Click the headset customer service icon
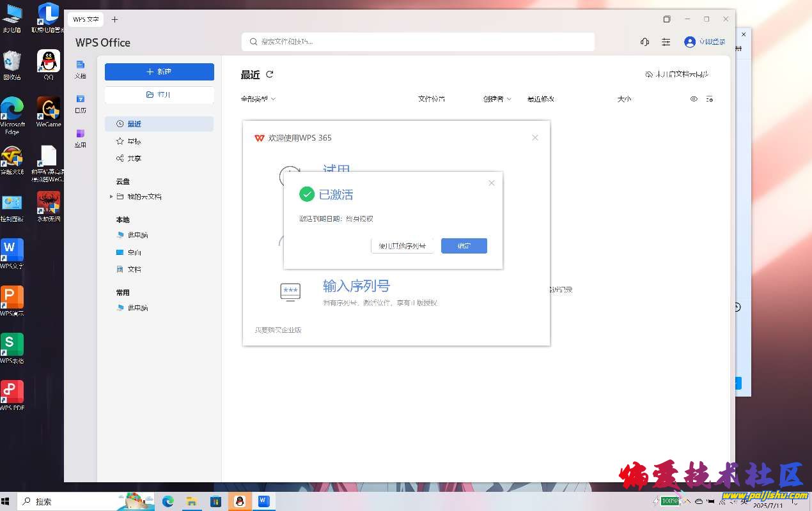Screen dimensions: 812x511 click(644, 42)
